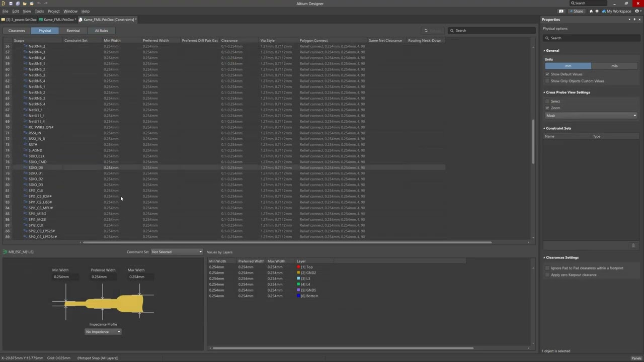This screenshot has height=362, width=644.
Task: Enable the Cross Probe Select checkbox
Action: (x=547, y=102)
